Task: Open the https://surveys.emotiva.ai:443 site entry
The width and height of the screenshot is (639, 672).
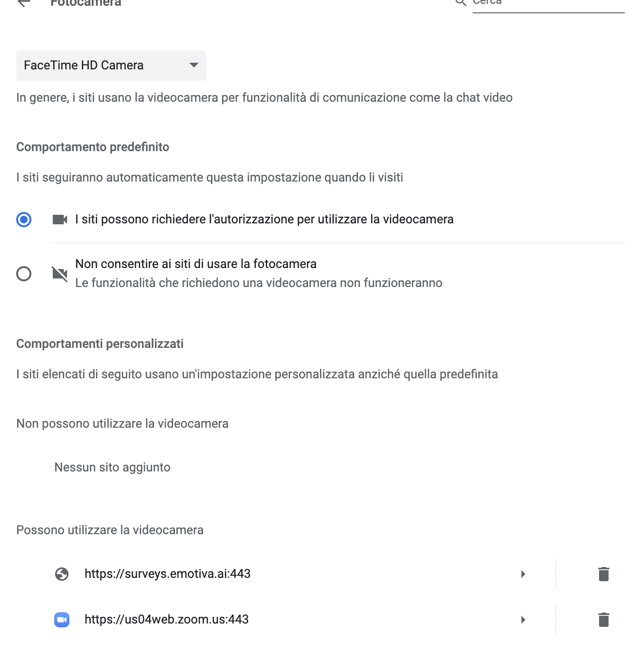Action: click(x=167, y=574)
